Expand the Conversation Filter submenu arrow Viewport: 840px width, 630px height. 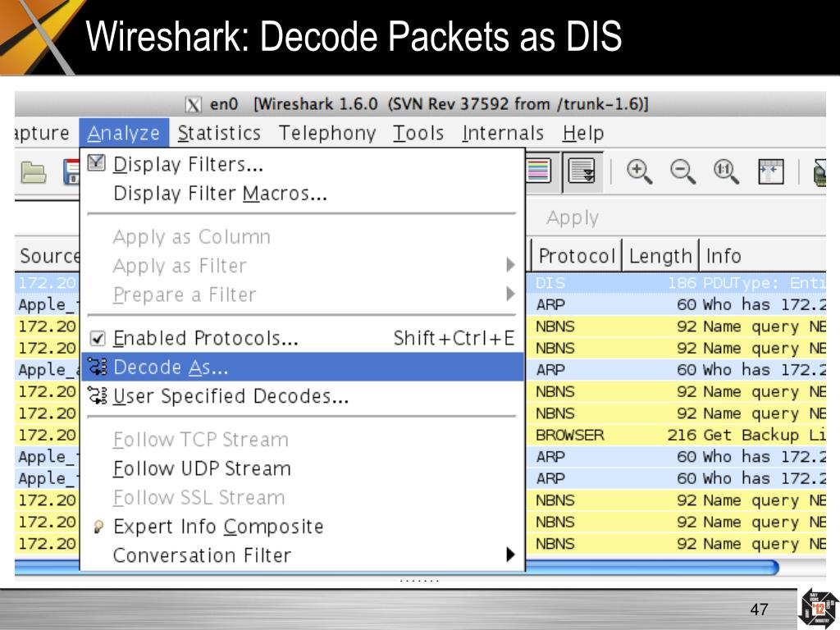(x=510, y=554)
